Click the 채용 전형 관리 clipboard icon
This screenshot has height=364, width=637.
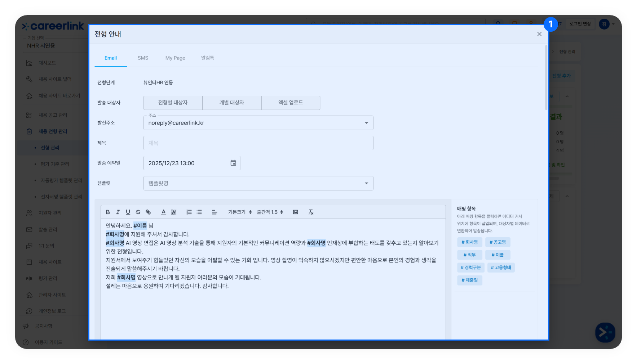[x=29, y=131]
